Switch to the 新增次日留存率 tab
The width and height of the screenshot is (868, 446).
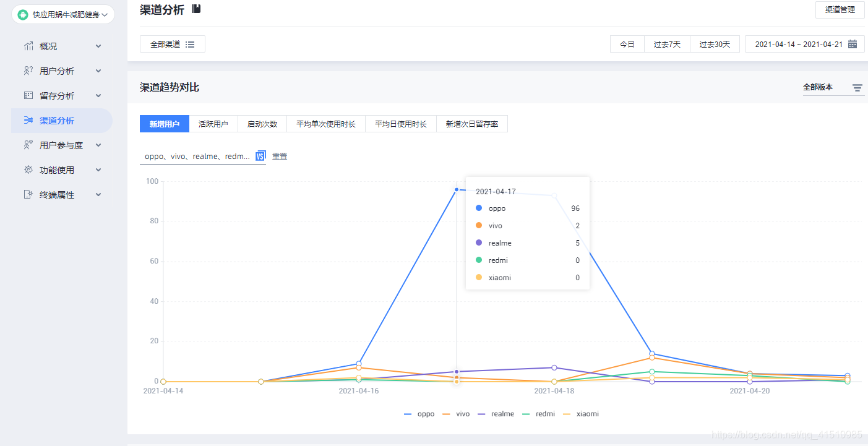tap(472, 124)
